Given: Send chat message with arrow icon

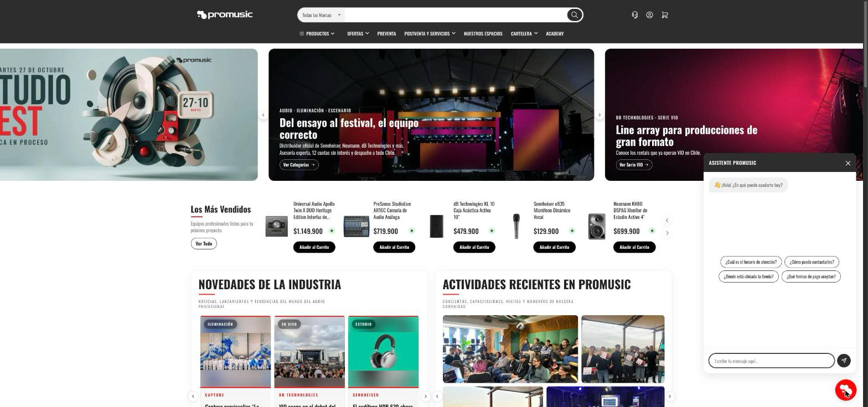Looking at the screenshot, I should pyautogui.click(x=844, y=361).
